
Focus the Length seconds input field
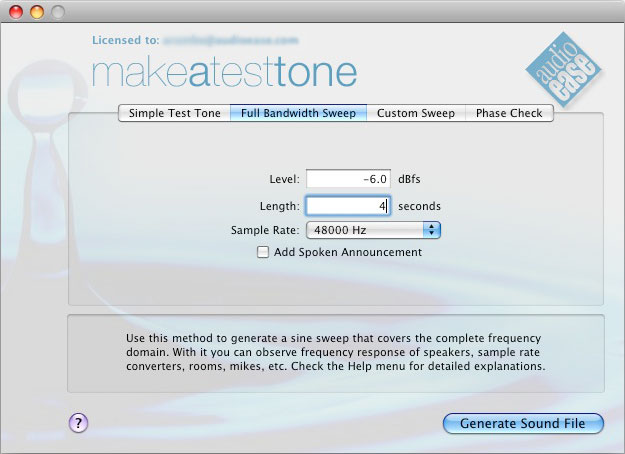coord(348,206)
